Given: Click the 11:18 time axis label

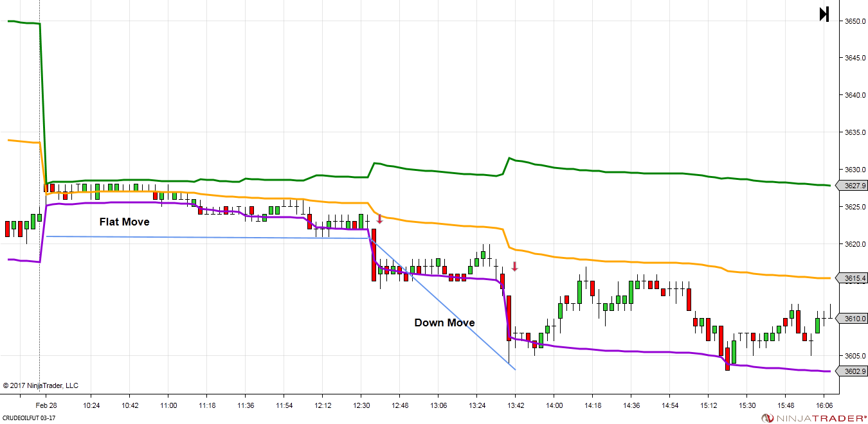Looking at the screenshot, I should coord(206,405).
